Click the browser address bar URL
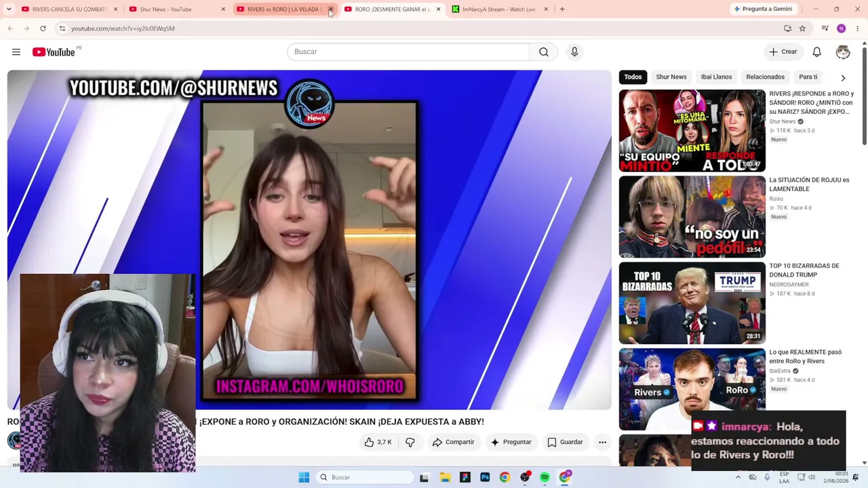The height and width of the screenshot is (488, 868). [x=123, y=28]
